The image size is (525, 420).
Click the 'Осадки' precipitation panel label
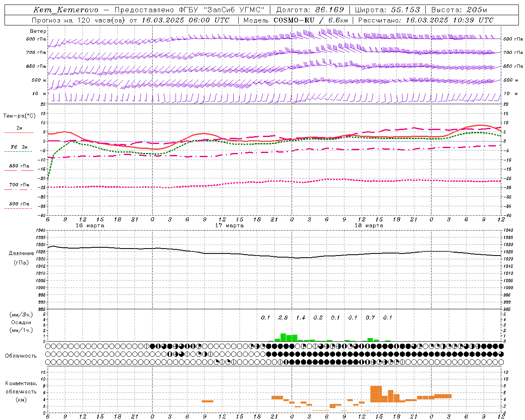coord(21,323)
